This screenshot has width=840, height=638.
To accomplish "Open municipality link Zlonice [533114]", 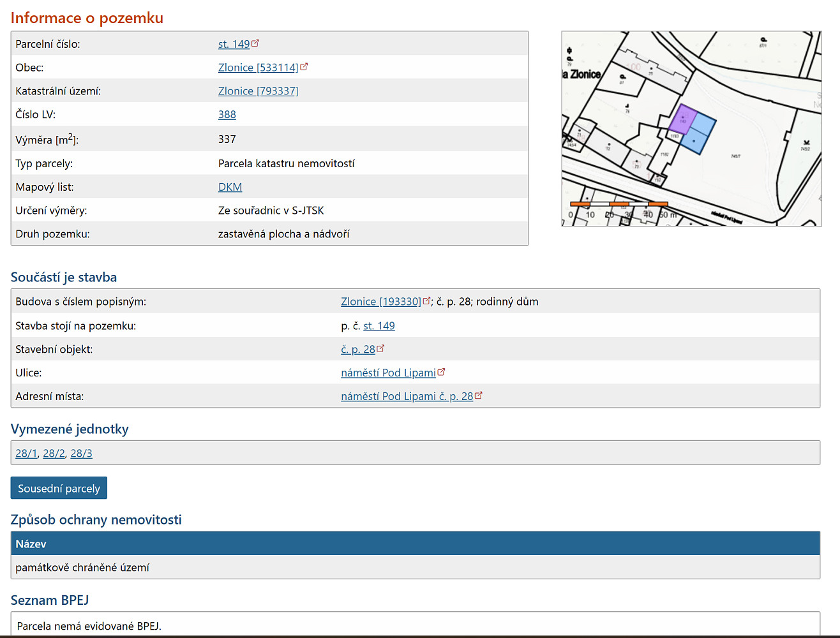I will click(258, 68).
